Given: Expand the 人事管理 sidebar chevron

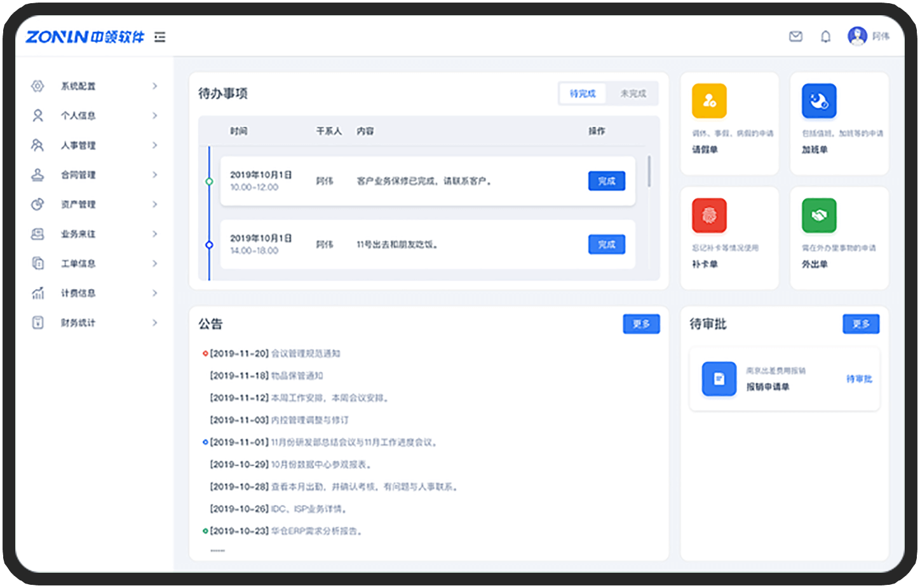Looking at the screenshot, I should point(154,145).
